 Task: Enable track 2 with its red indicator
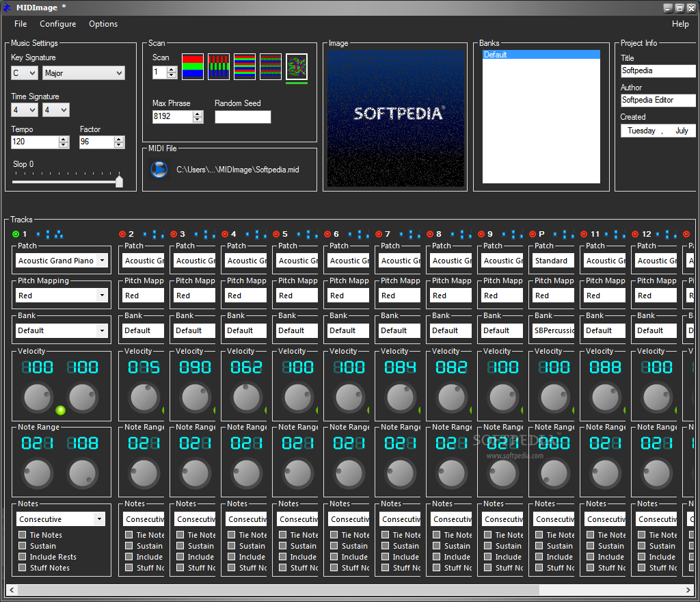tap(122, 234)
